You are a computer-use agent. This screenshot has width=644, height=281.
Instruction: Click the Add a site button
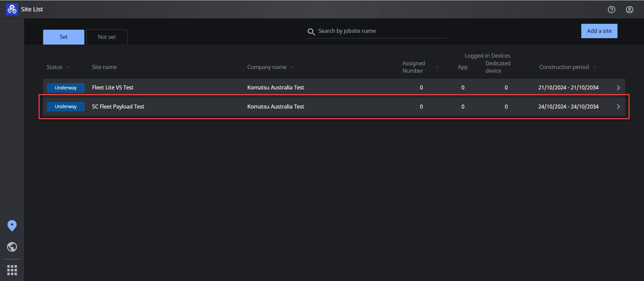click(x=599, y=31)
